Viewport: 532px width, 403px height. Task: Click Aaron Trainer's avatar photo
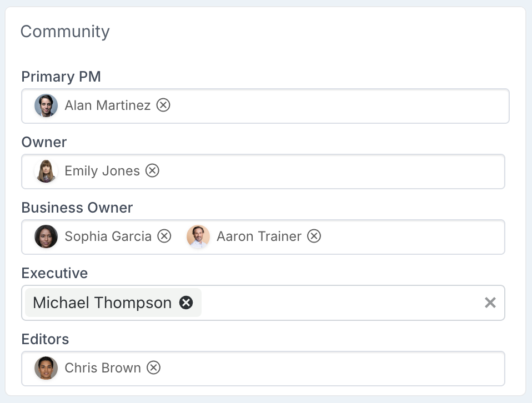(198, 236)
